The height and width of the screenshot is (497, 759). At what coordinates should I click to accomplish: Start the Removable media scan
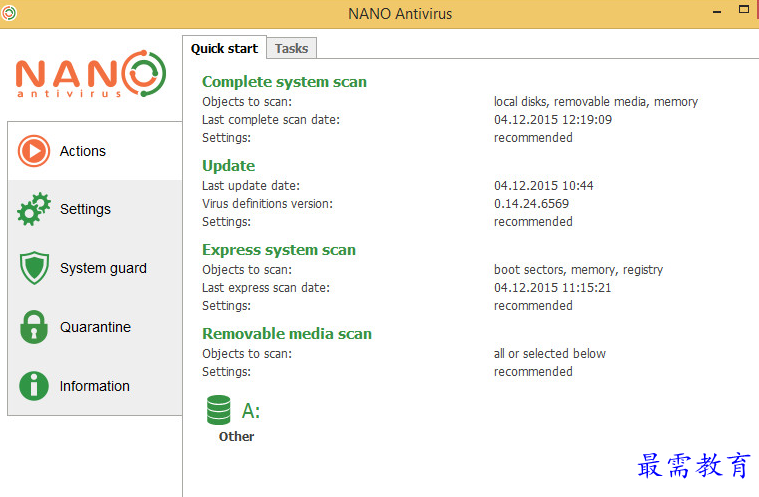tap(287, 333)
